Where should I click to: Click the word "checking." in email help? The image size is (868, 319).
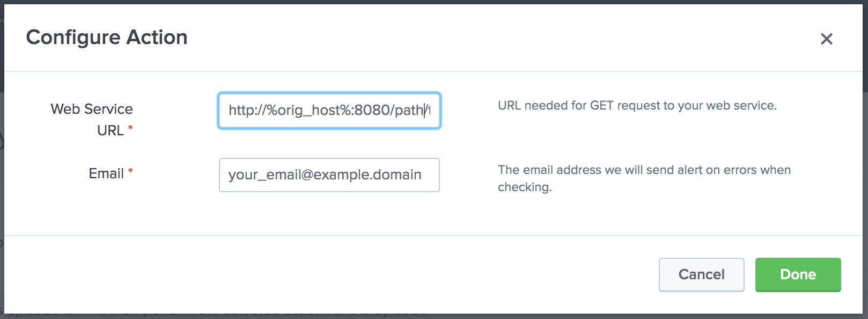[x=524, y=187]
